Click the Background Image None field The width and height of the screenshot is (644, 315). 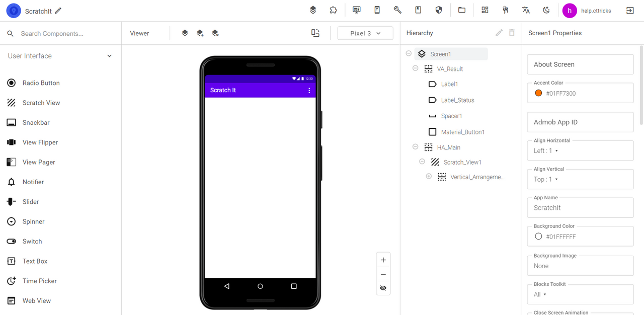pos(580,266)
